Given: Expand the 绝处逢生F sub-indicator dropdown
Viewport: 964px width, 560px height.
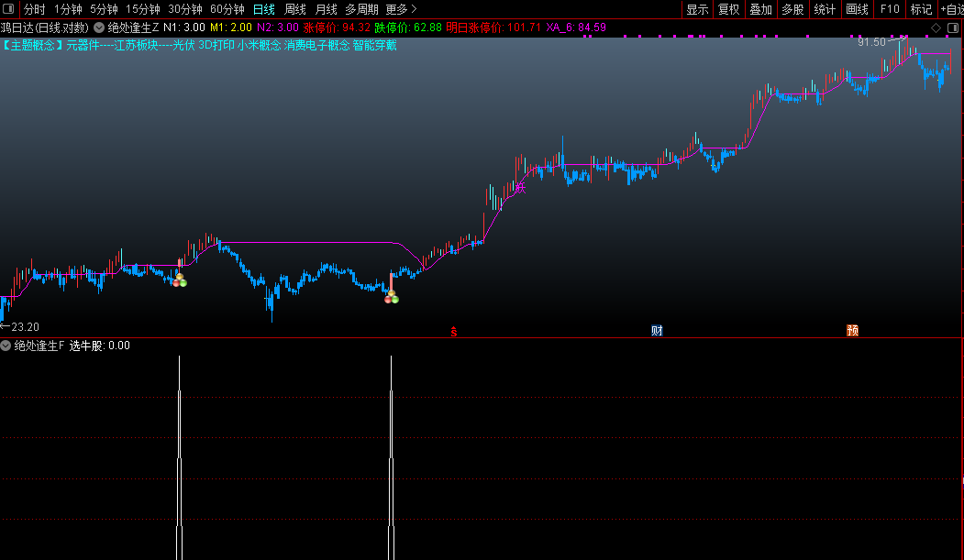Looking at the screenshot, I should tap(6, 346).
